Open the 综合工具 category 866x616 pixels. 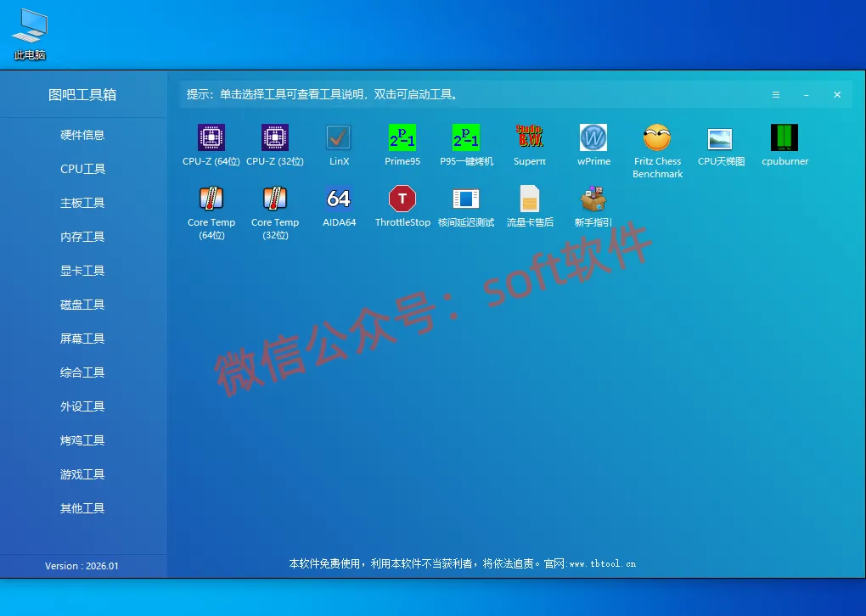click(82, 372)
